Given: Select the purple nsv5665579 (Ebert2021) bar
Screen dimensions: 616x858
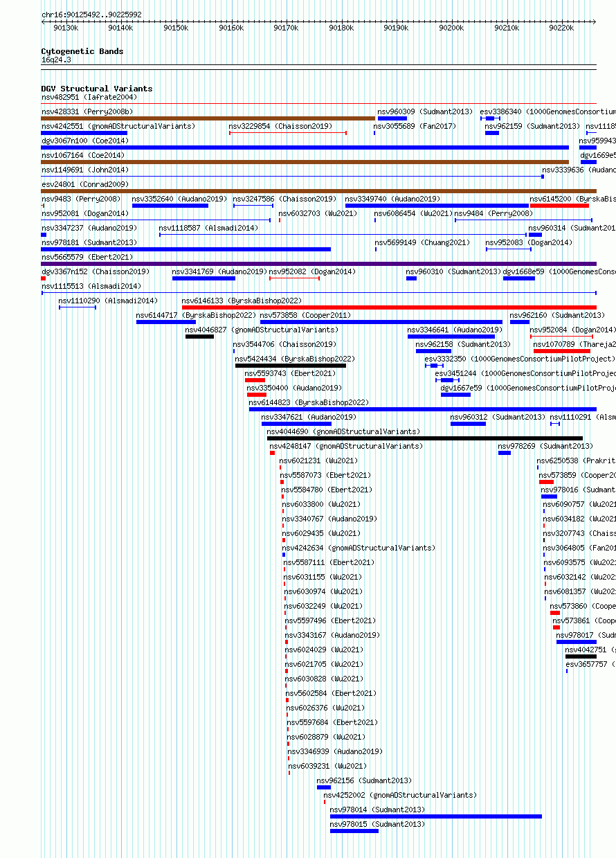Looking at the screenshot, I should click(x=319, y=264).
